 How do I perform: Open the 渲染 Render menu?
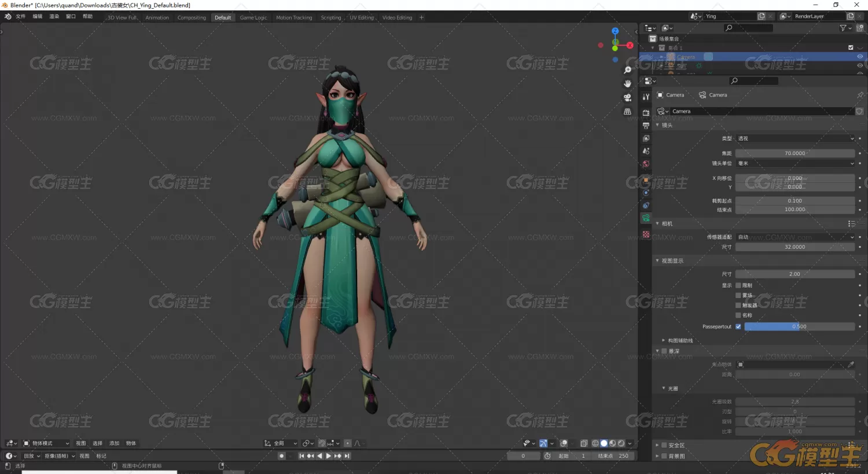click(54, 17)
